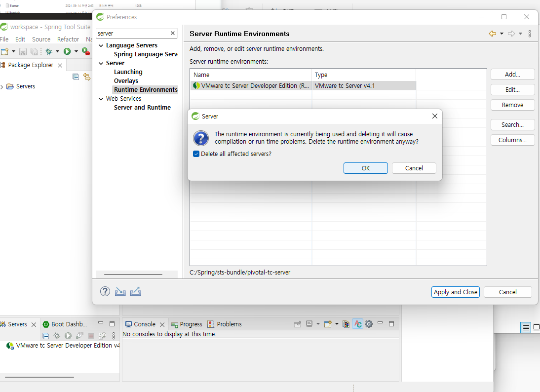540x392 pixels.
Task: Open the Refactor menu
Action: point(68,39)
